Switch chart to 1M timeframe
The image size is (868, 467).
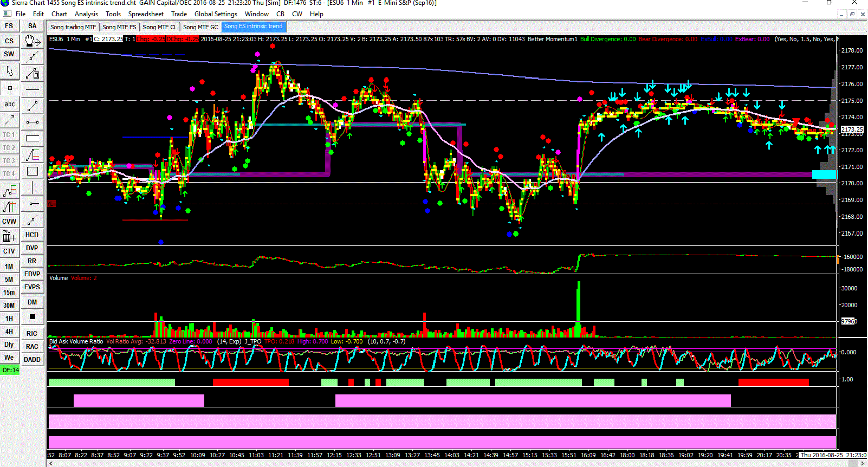[x=9, y=267]
